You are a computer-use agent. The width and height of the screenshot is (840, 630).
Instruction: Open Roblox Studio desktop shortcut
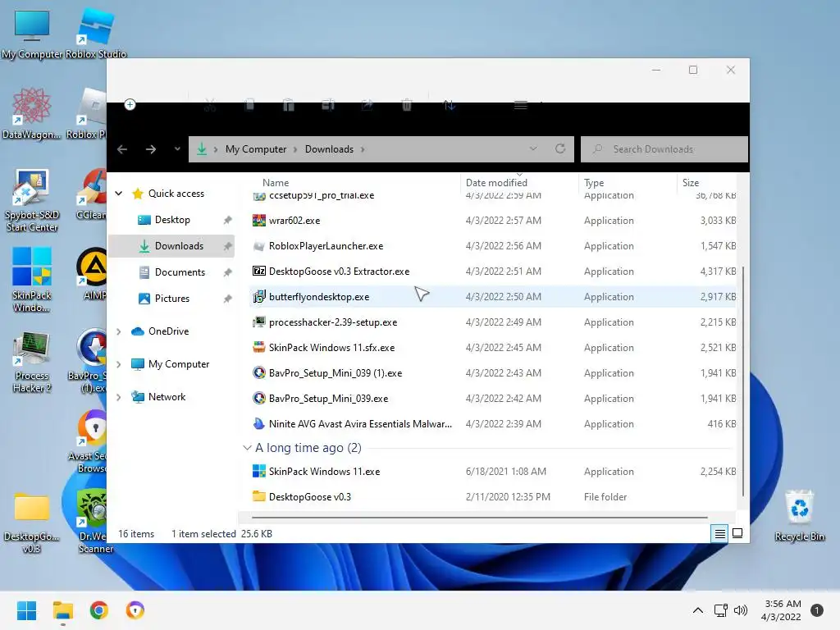(x=96, y=33)
